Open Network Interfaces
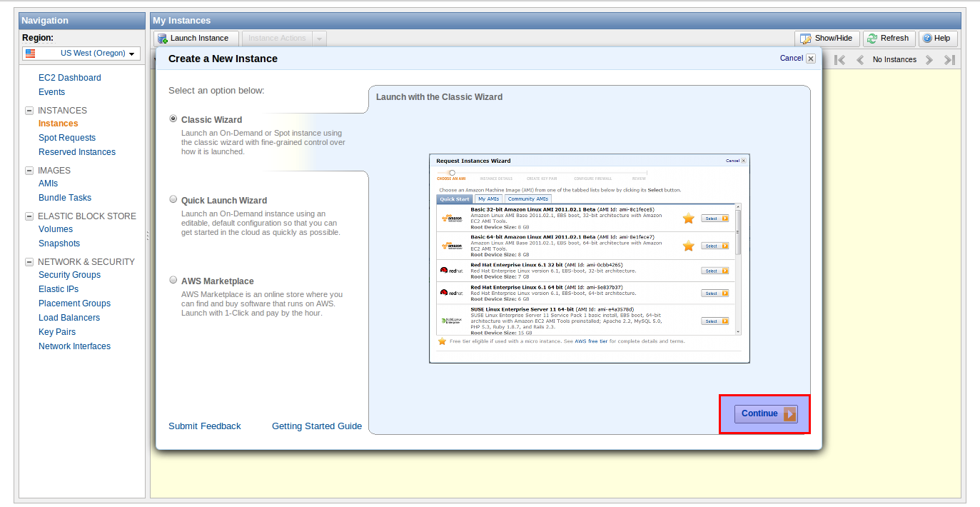Viewport: 980px width, 507px height. (74, 346)
